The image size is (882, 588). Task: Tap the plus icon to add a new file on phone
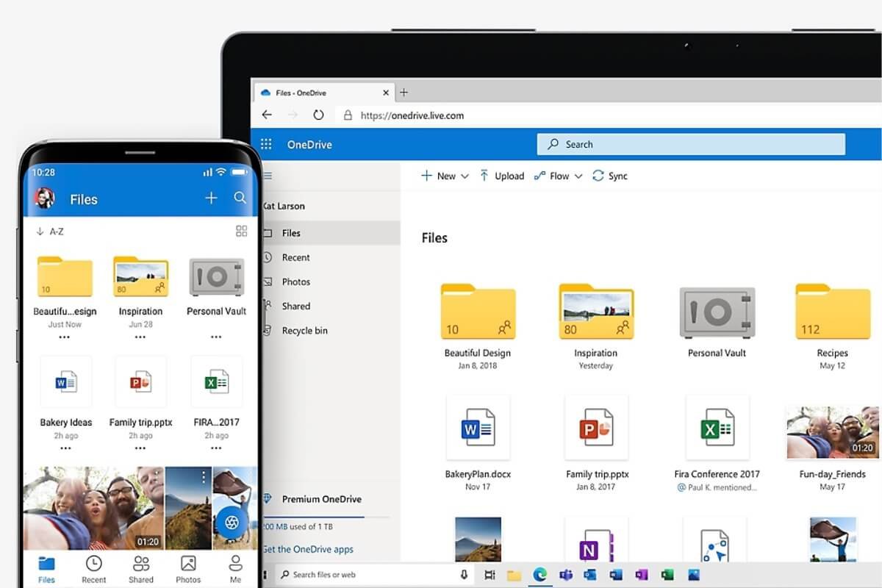click(x=211, y=198)
